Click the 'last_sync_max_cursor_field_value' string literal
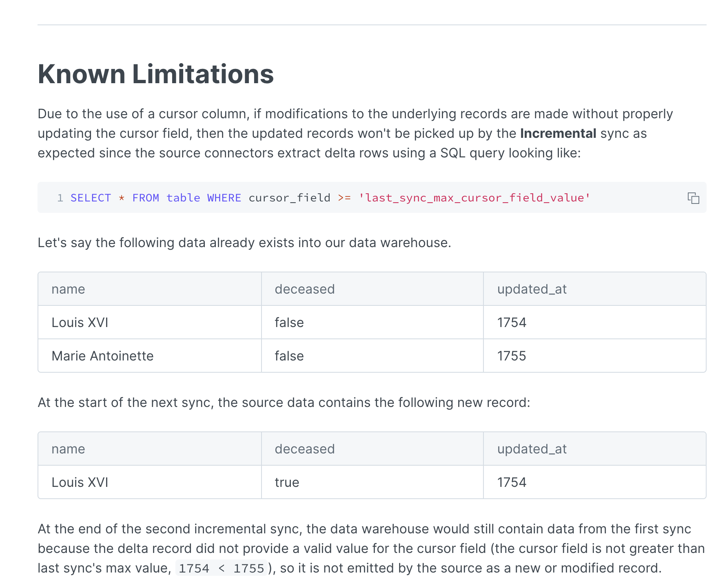 474,198
